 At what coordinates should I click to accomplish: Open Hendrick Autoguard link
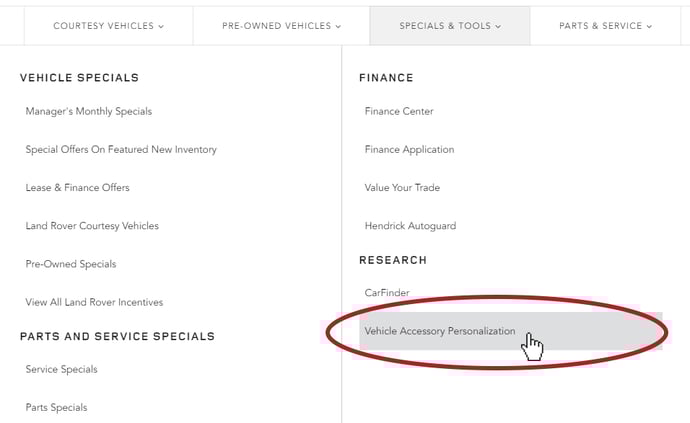tap(410, 226)
